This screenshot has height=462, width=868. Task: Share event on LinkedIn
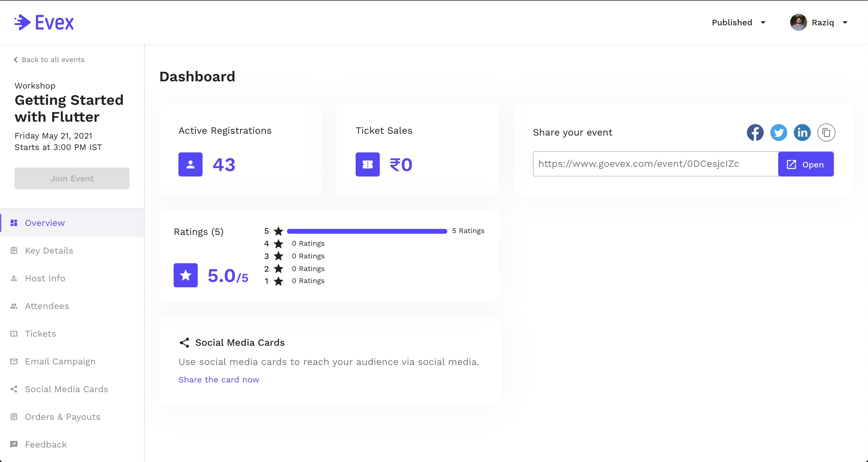[802, 132]
